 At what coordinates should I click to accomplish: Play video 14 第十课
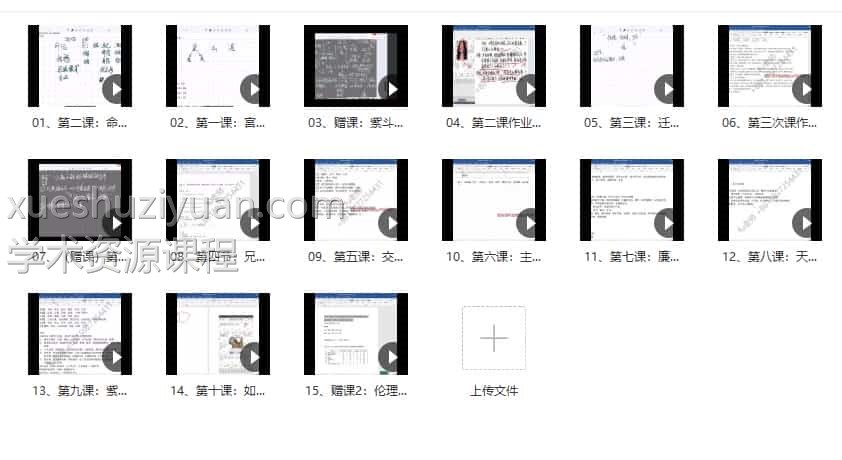[x=254, y=357]
